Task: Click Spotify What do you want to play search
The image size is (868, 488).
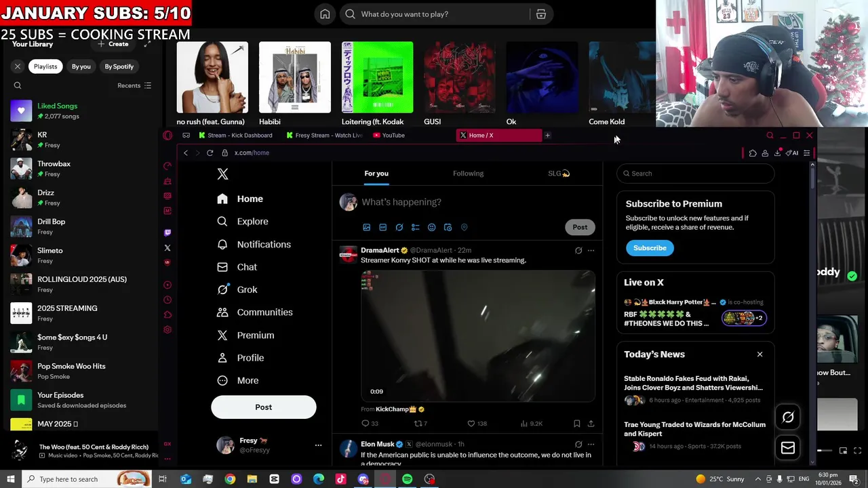Action: pos(434,14)
